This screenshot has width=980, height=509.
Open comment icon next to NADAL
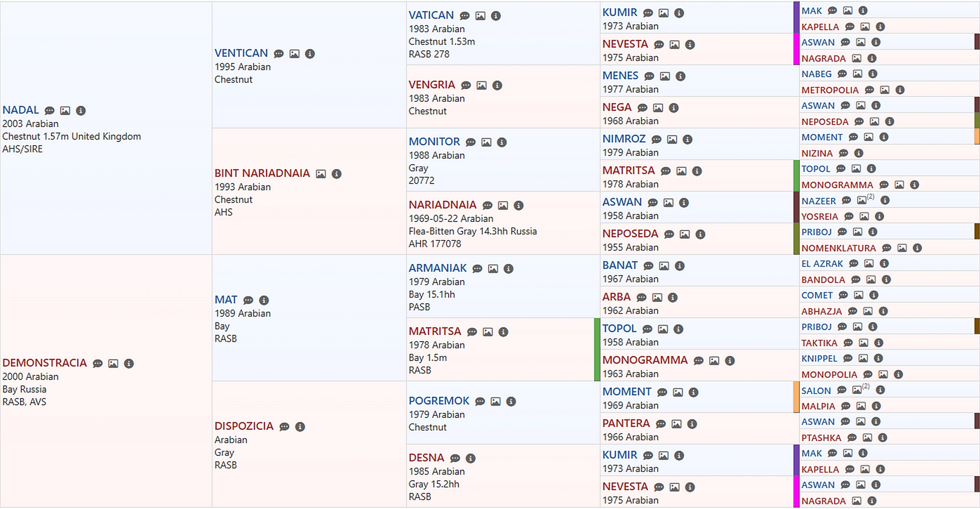coord(50,111)
